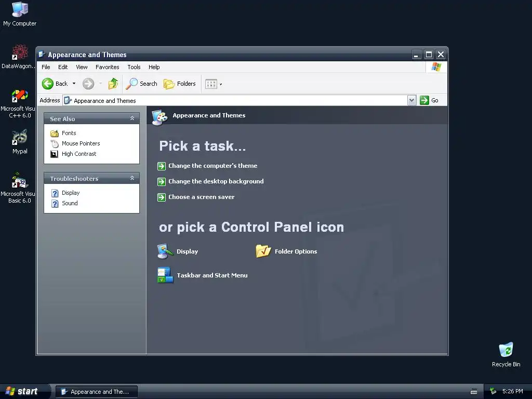Viewport: 532px width, 399px height.
Task: Click the green Go arrow button
Action: [424, 100]
